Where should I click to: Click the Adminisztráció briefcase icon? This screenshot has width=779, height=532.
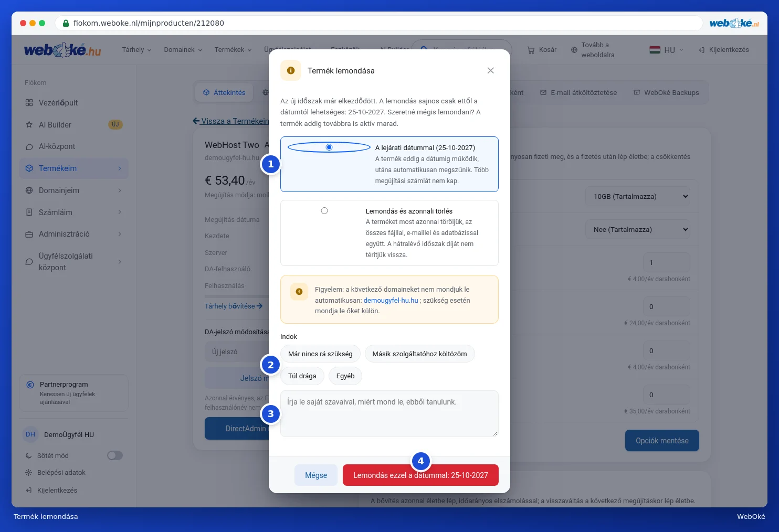[x=29, y=234]
